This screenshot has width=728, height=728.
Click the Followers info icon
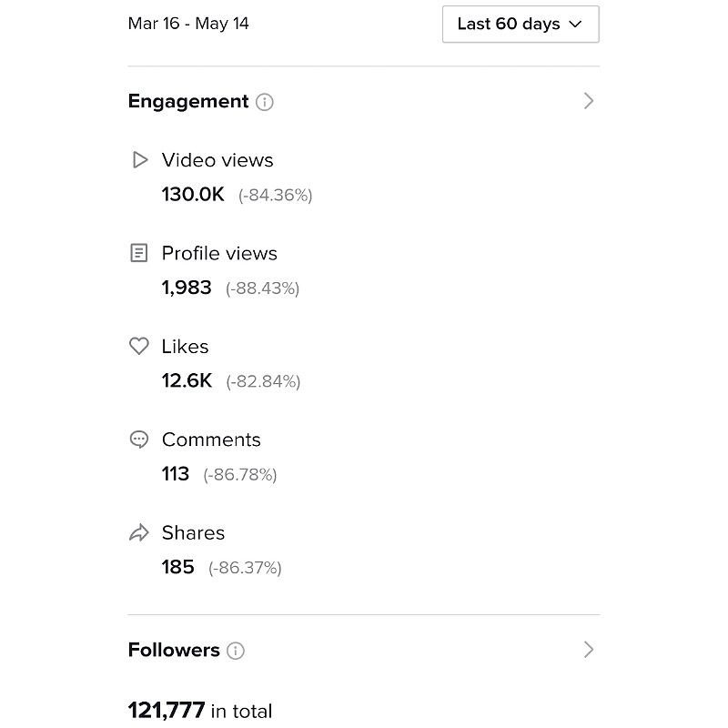click(236, 651)
